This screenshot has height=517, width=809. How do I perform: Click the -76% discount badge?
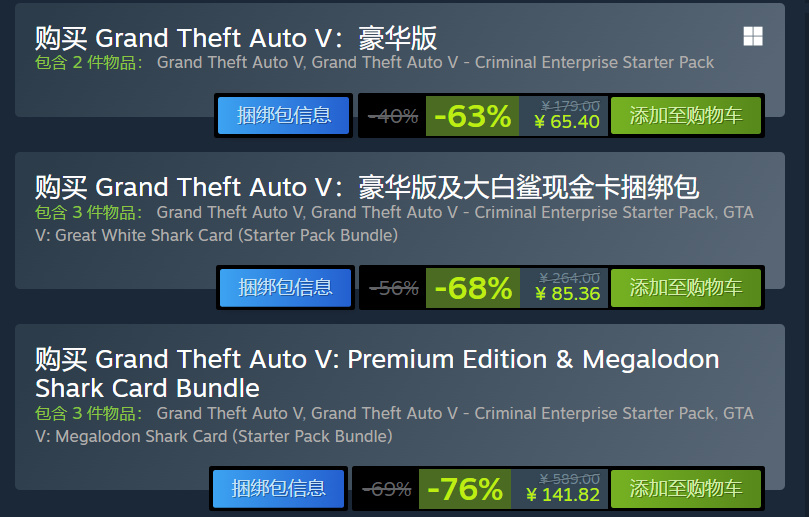click(465, 489)
